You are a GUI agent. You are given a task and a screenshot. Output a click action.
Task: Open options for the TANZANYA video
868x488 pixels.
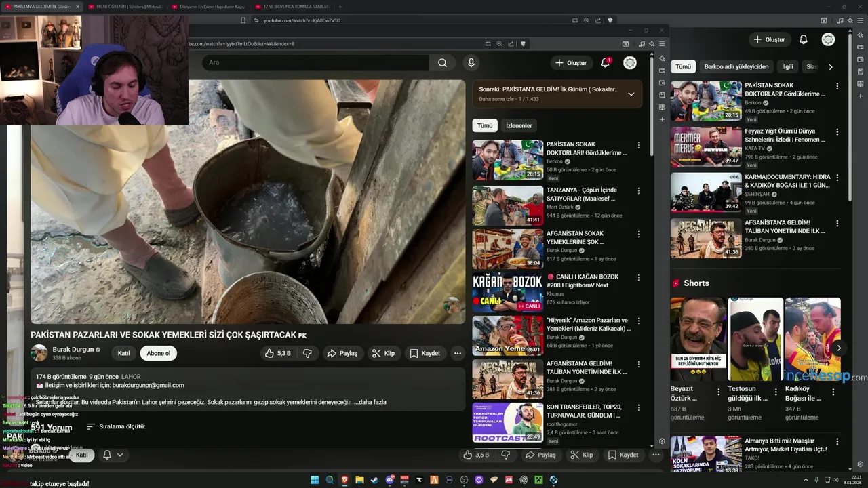click(639, 191)
